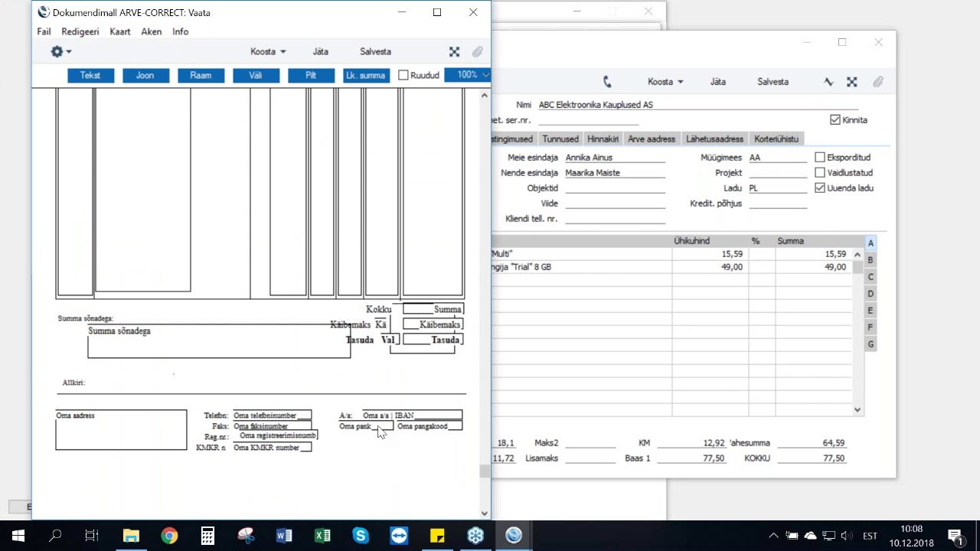Image resolution: width=980 pixels, height=551 pixels.
Task: Click the active Standard ERP taskbar icon
Action: click(x=514, y=536)
